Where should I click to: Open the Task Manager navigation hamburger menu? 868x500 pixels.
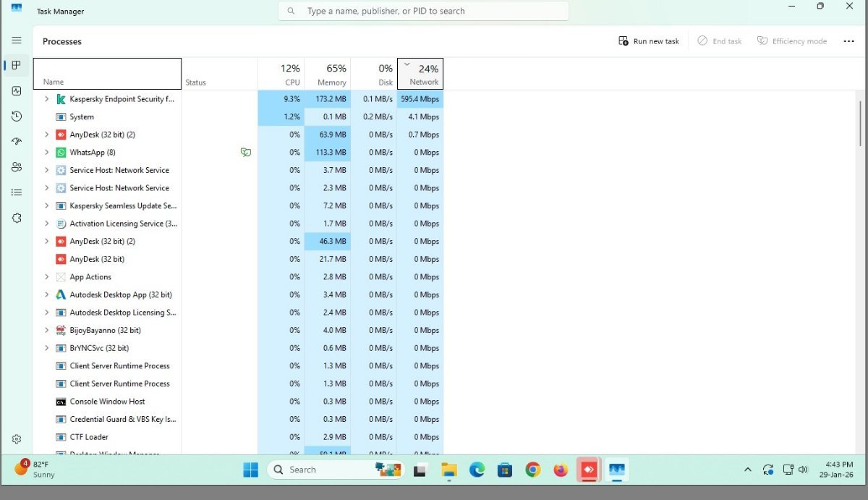[17, 41]
